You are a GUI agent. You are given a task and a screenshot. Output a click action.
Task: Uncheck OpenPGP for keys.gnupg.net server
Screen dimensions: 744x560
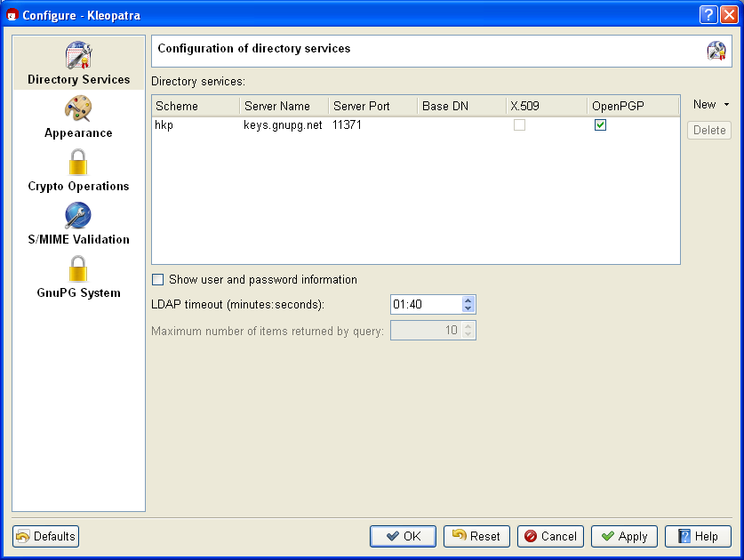pyautogui.click(x=600, y=124)
